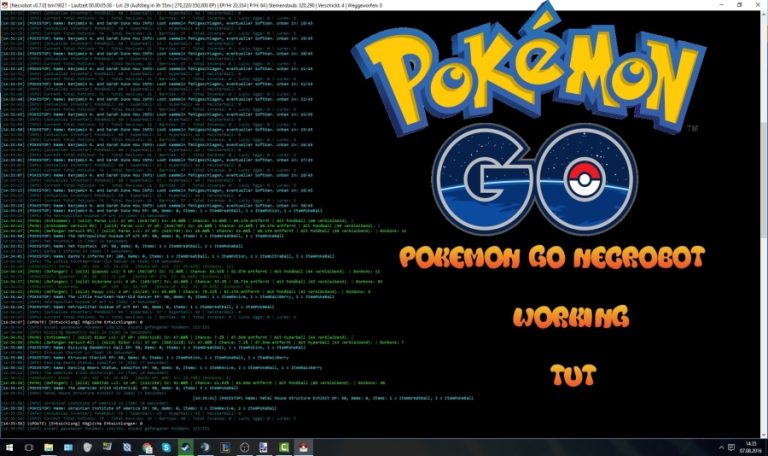Click the Necrobot console vertical scrollbar
The width and height of the screenshot is (768, 456).
pos(764,223)
